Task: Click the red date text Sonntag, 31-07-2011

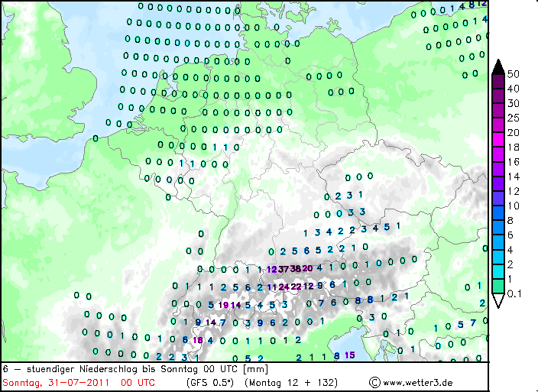Action: coord(56,382)
